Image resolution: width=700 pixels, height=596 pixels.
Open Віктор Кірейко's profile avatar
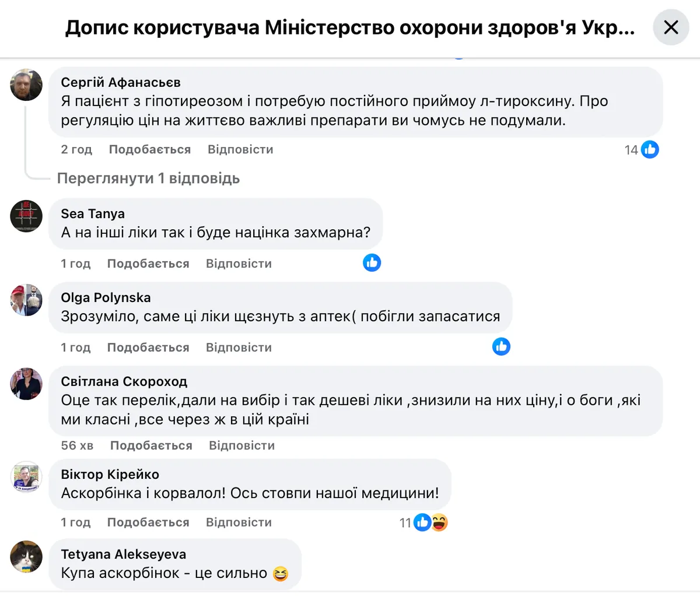point(26,476)
